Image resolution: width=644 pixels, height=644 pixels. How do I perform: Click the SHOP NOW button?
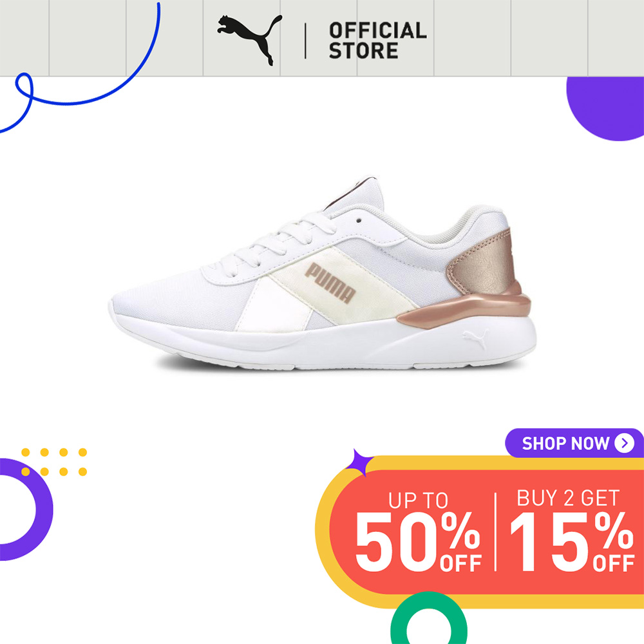pos(574,443)
